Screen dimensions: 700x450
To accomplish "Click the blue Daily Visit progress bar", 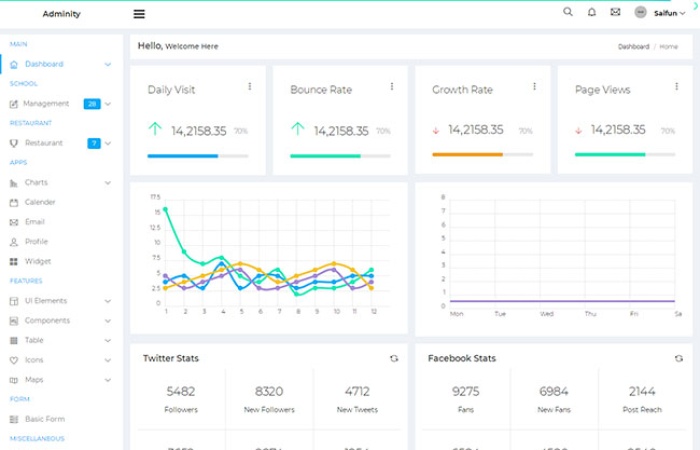I will [x=183, y=156].
